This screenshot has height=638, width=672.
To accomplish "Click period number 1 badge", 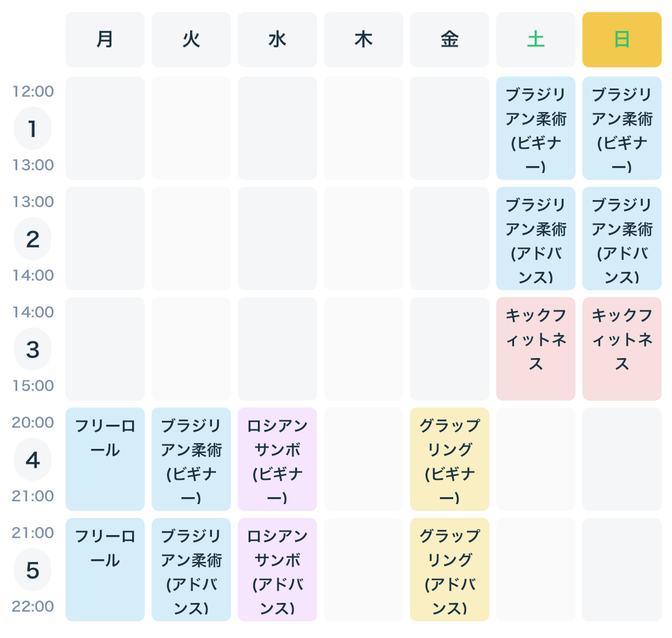I will [x=33, y=128].
